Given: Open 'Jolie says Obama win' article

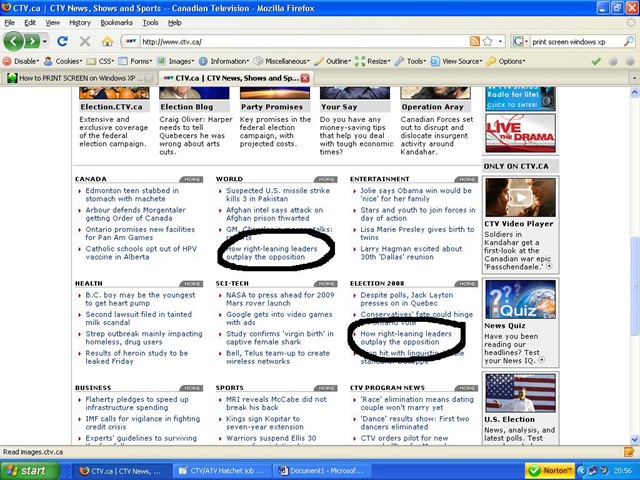Looking at the screenshot, I should pyautogui.click(x=416, y=195).
